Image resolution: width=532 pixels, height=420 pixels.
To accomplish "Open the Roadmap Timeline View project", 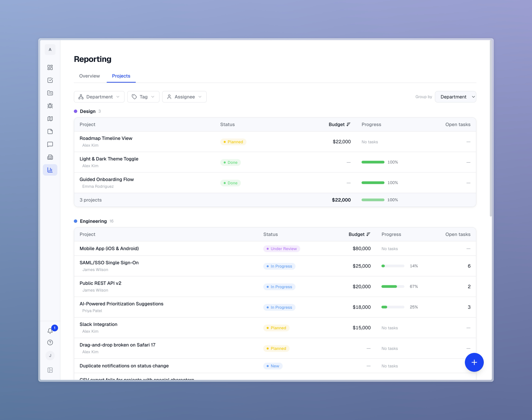I will [106, 138].
